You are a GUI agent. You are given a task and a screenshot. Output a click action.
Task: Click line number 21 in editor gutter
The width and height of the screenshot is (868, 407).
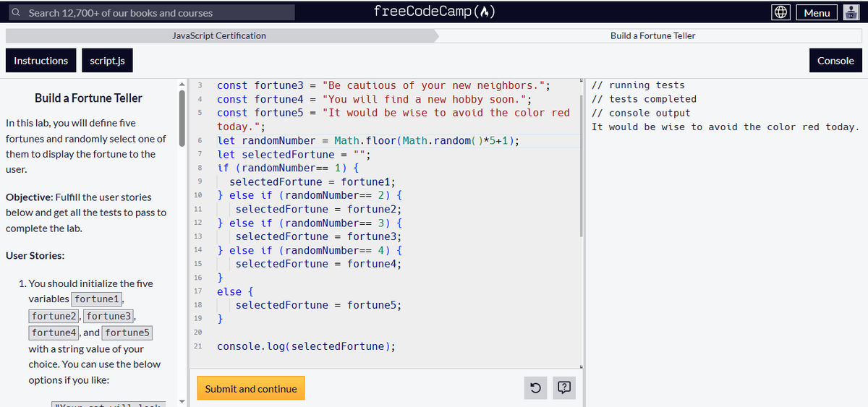(x=198, y=346)
